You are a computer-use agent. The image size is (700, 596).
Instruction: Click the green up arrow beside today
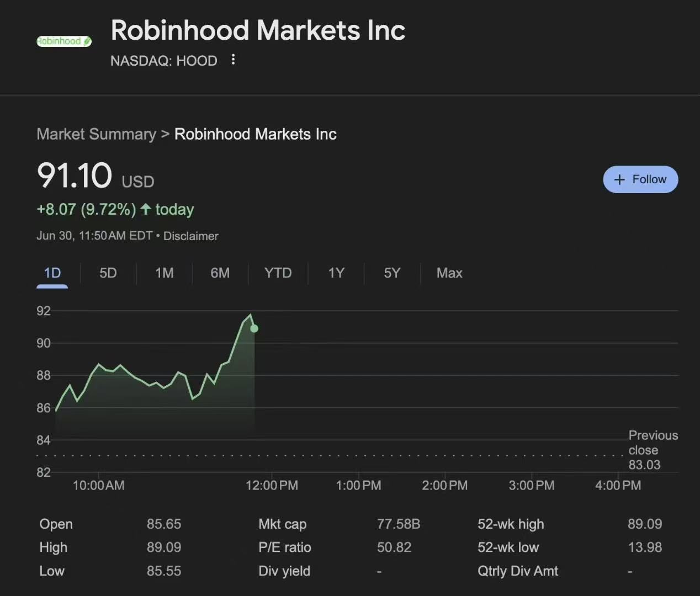pyautogui.click(x=146, y=209)
